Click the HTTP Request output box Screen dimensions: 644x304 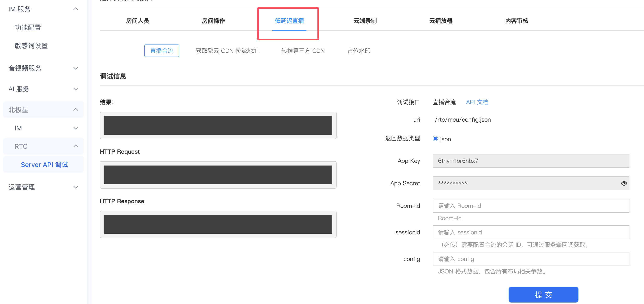tap(218, 175)
